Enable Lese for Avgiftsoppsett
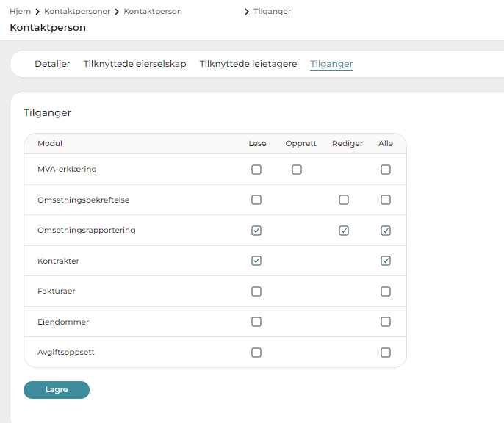Image resolution: width=504 pixels, height=423 pixels. (x=256, y=352)
